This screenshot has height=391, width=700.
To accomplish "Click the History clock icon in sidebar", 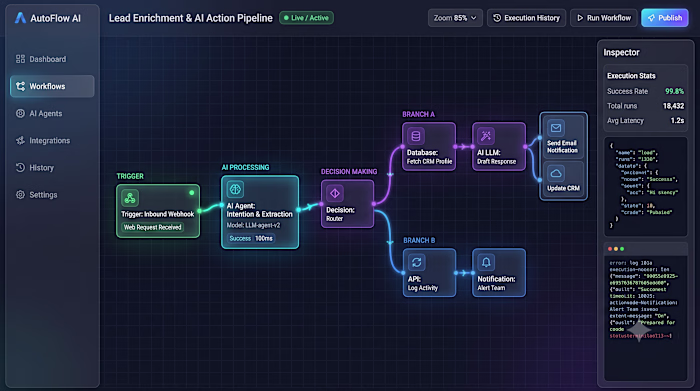I will (20, 168).
